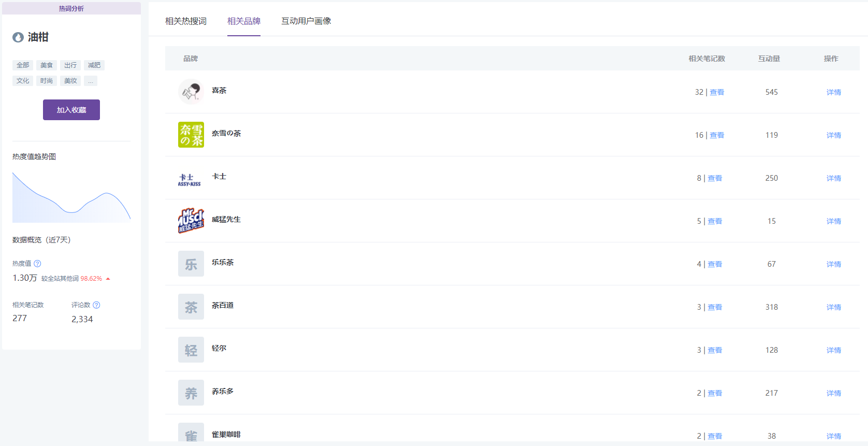Click the 98.62% comparison value
The width and height of the screenshot is (868, 446).
pos(91,279)
